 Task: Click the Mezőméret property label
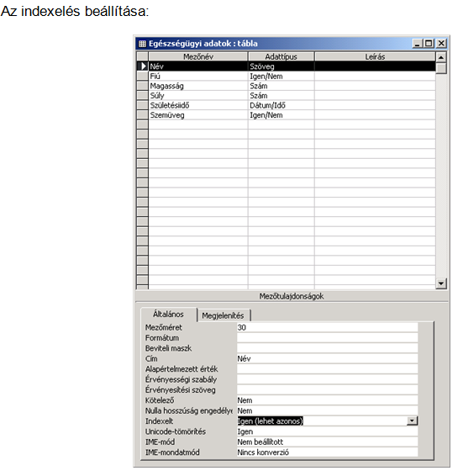coord(164,327)
